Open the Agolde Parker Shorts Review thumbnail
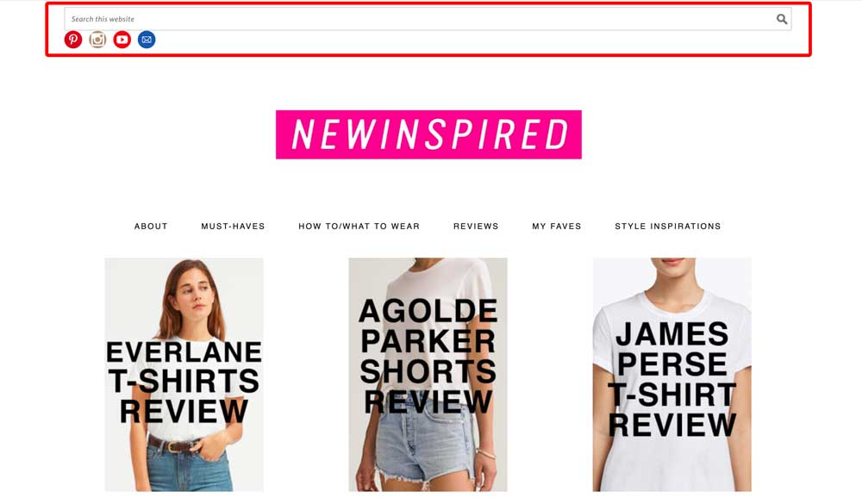862x504 pixels. tap(428, 374)
